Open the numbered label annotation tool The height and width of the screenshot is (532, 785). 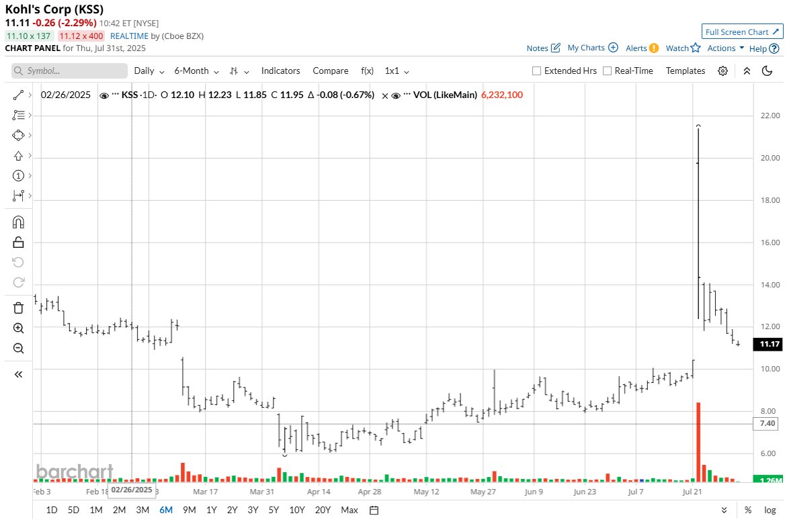point(18,176)
